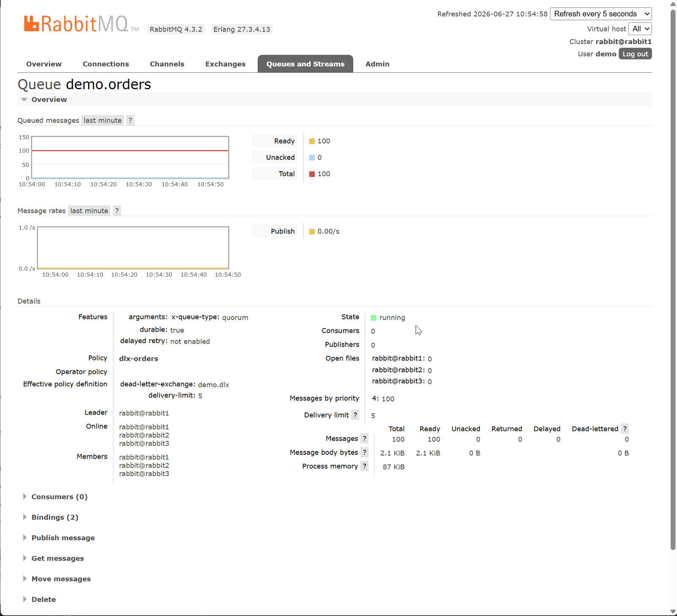Click the 0.00/s publish rate value

coord(328,231)
